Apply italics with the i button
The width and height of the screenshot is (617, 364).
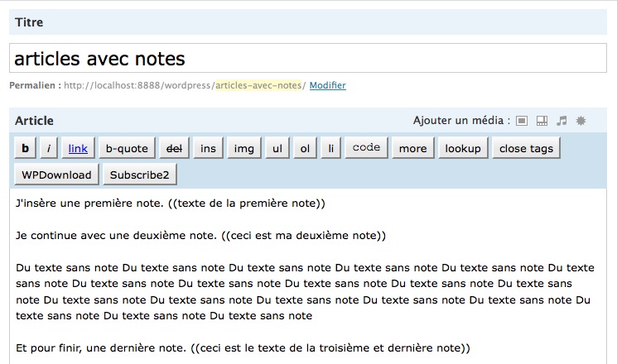[48, 148]
